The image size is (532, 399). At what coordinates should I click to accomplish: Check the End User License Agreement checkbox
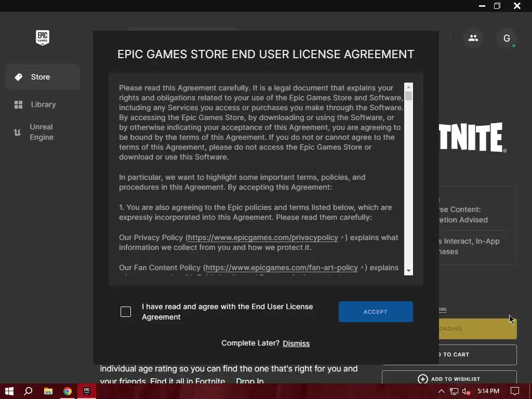(x=126, y=312)
